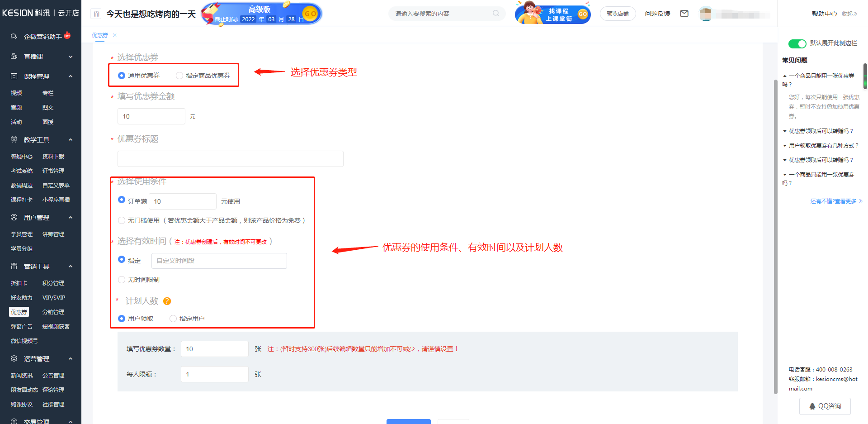Open 折扣卡 menu item
868x424 pixels.
[x=19, y=283]
